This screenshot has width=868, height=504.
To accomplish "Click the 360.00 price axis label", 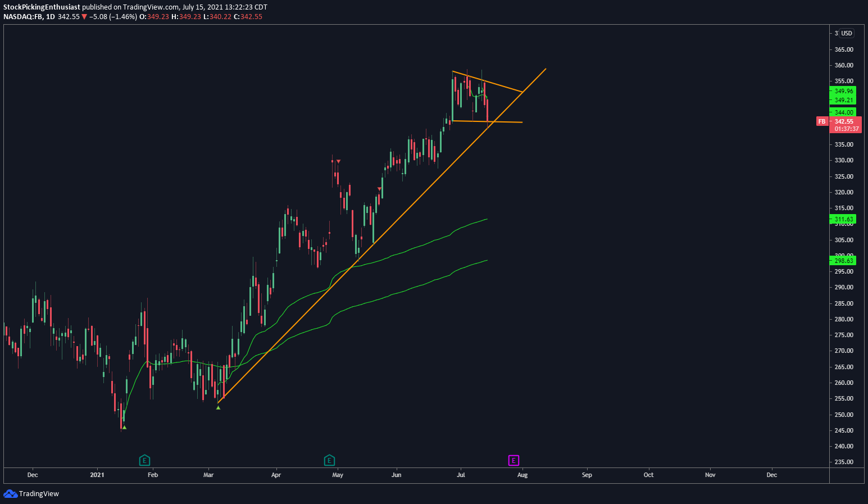I will 844,65.
